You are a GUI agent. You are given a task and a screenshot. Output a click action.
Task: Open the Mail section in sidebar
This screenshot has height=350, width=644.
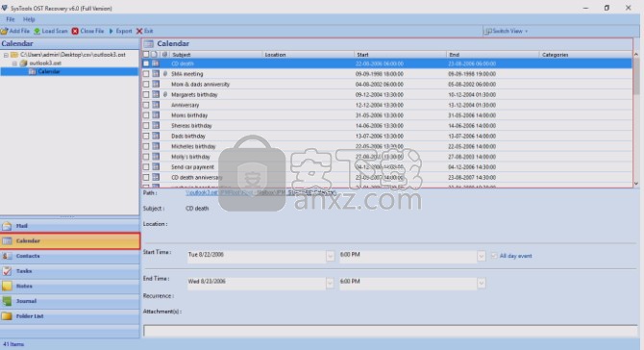(x=70, y=226)
